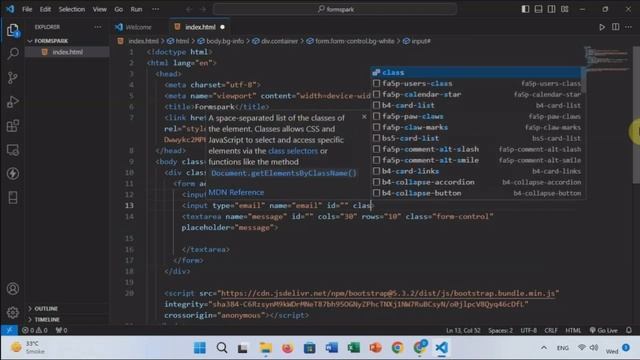Open the File menu

(x=27, y=9)
